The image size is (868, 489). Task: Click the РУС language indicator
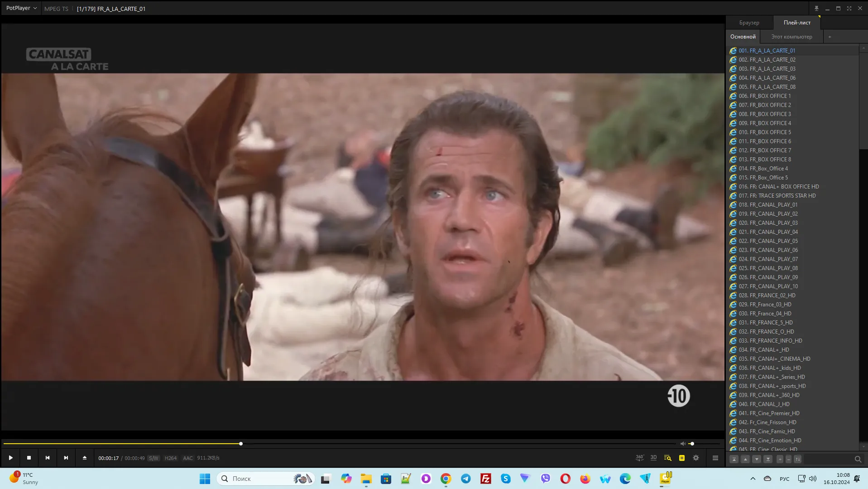[x=784, y=479]
